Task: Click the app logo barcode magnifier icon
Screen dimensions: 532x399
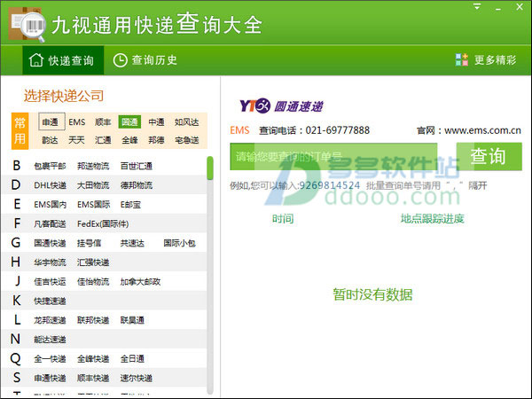Action: click(x=27, y=25)
